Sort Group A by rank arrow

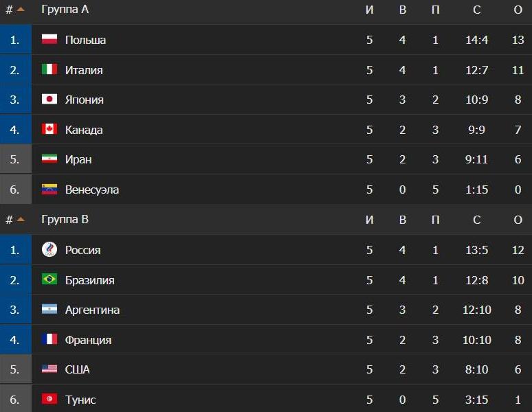point(21,10)
